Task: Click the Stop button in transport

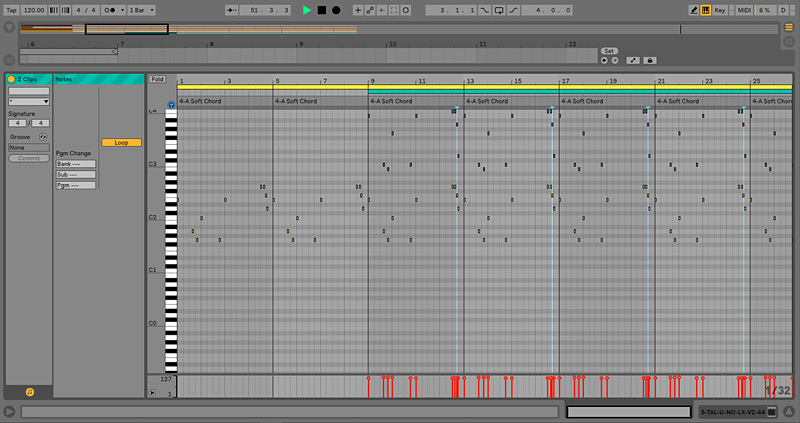Action: coord(322,10)
